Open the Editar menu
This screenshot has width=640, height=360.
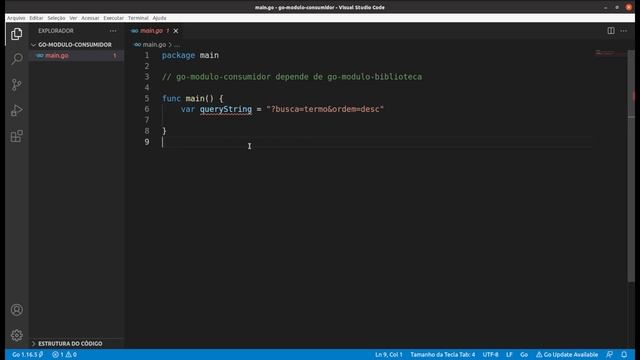[36, 18]
